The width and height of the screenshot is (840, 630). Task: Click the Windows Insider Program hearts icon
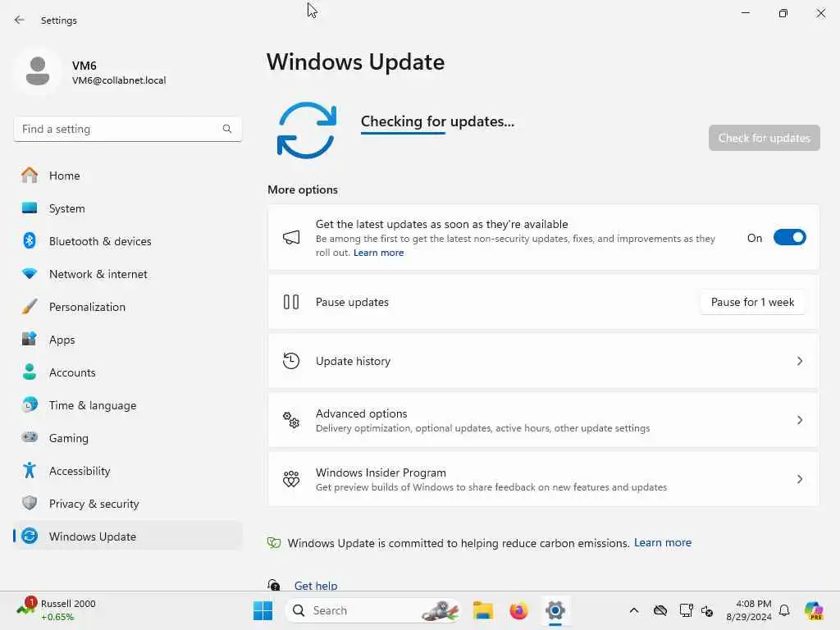pyautogui.click(x=291, y=478)
